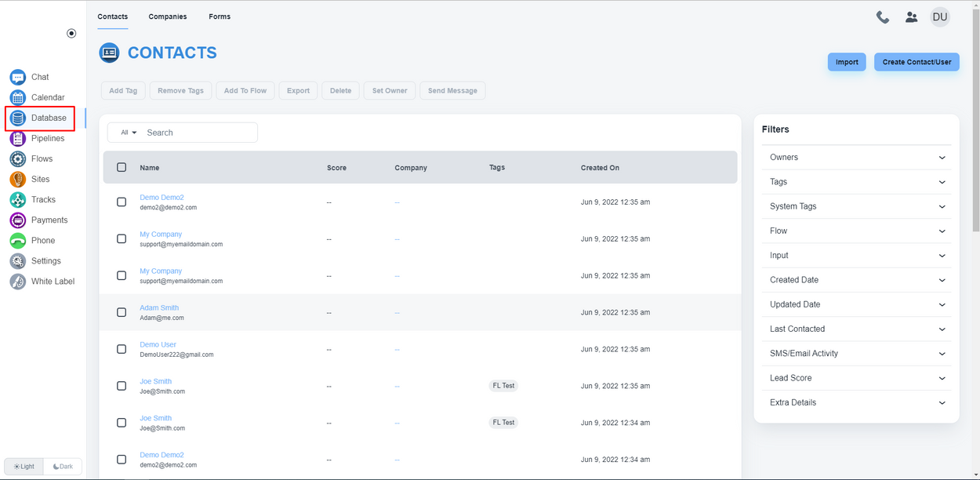Open the Chat sidebar icon
980x480 pixels.
coord(18,77)
